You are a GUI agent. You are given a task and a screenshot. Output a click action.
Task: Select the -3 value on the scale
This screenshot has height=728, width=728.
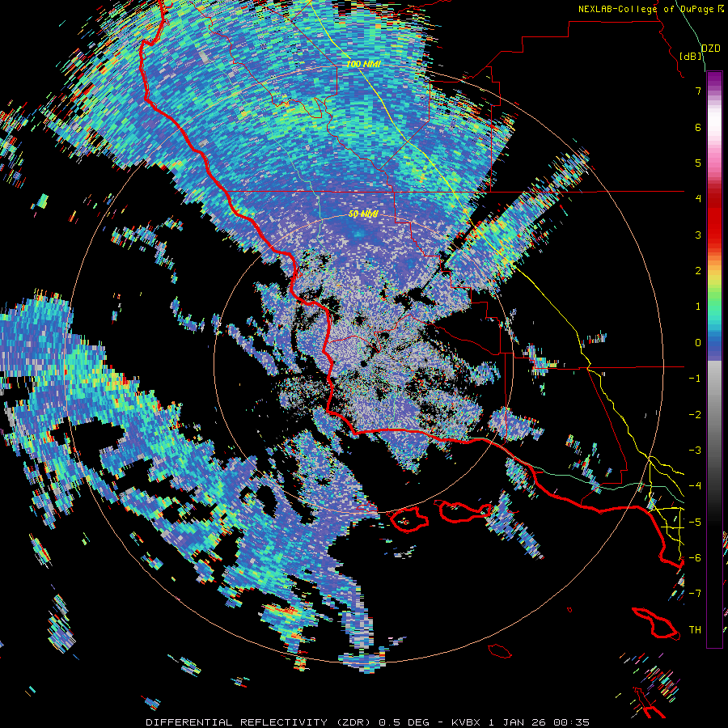click(695, 451)
